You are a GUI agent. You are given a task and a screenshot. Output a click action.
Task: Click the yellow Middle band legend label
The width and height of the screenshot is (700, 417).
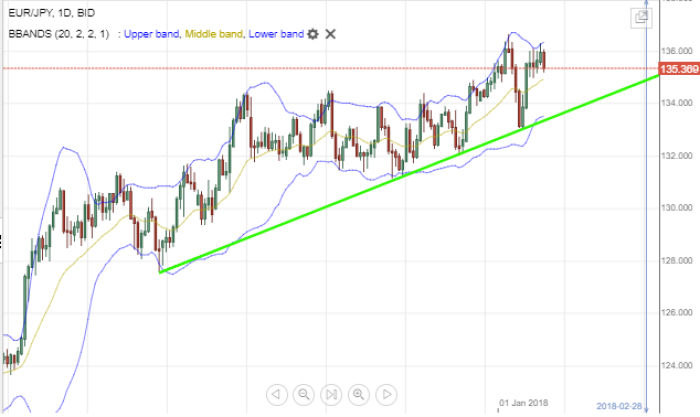point(214,33)
